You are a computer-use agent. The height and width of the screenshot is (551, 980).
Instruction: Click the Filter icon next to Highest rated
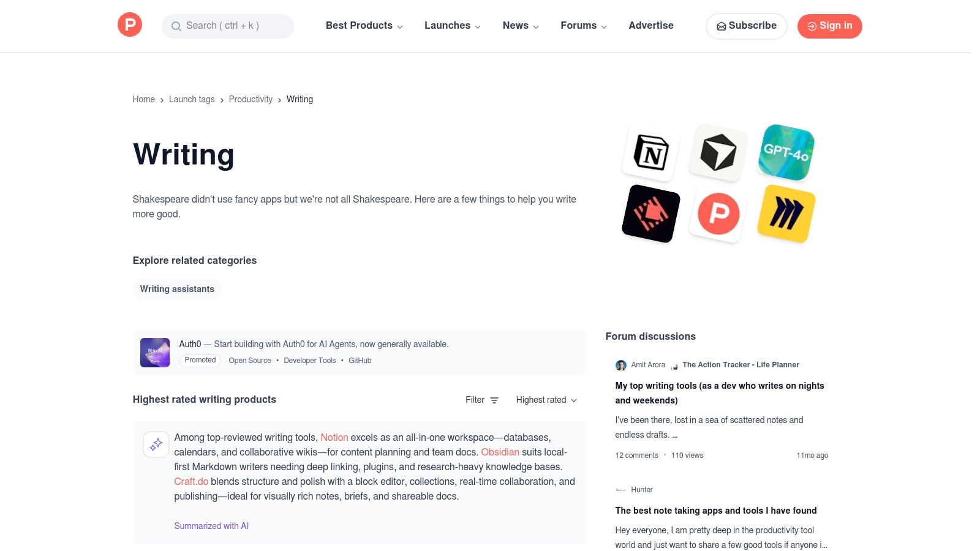point(494,400)
